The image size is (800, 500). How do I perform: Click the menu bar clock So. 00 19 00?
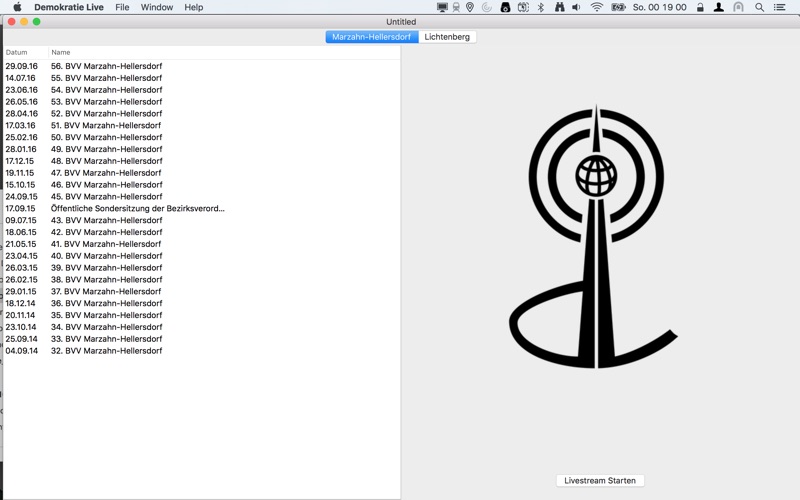point(660,7)
